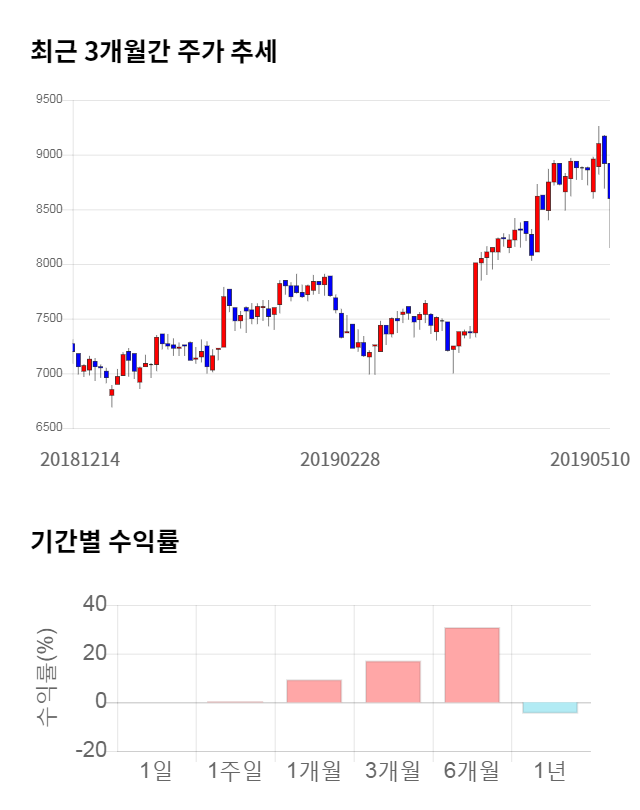The image size is (640, 810).
Task: Select the 6개월 period label
Action: (x=472, y=771)
